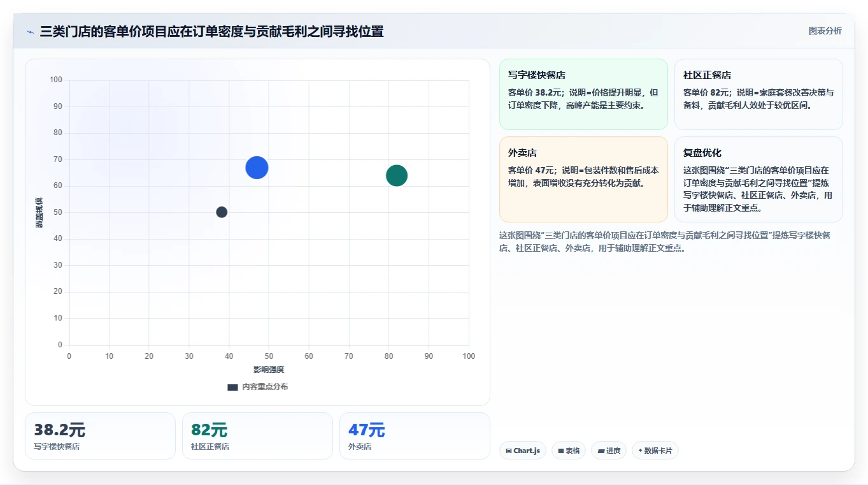
Task: Click the 表格 tag icon
Action: coord(560,451)
